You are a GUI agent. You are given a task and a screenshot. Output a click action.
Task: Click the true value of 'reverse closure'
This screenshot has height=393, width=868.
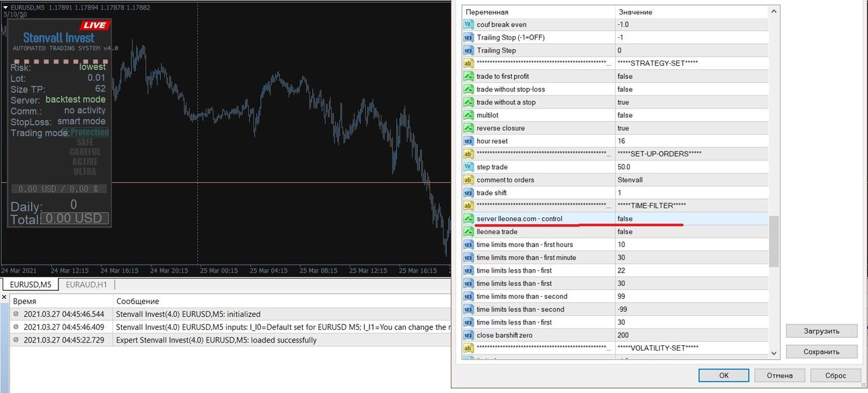point(623,128)
